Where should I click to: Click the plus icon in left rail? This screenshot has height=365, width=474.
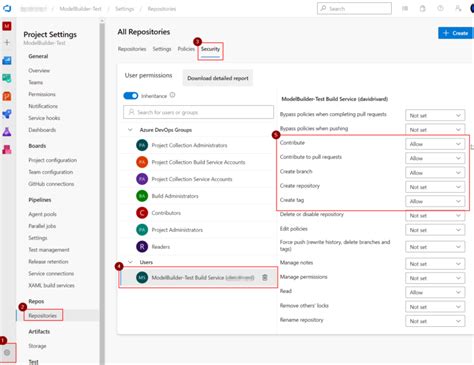point(7,42)
